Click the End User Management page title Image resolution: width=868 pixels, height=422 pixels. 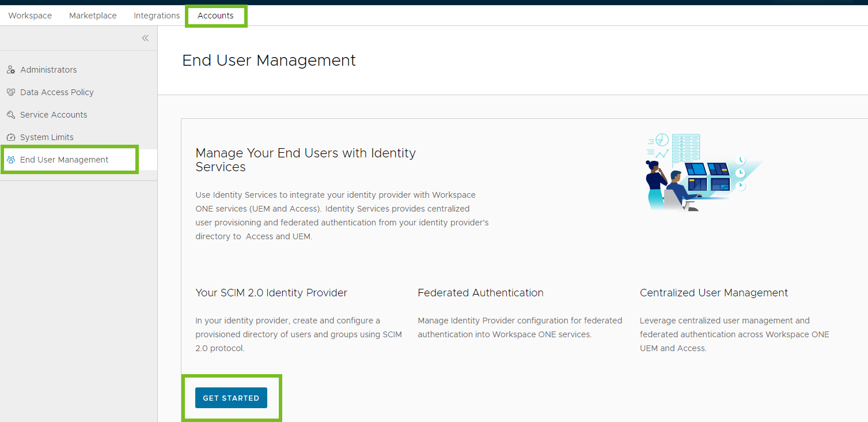[269, 61]
